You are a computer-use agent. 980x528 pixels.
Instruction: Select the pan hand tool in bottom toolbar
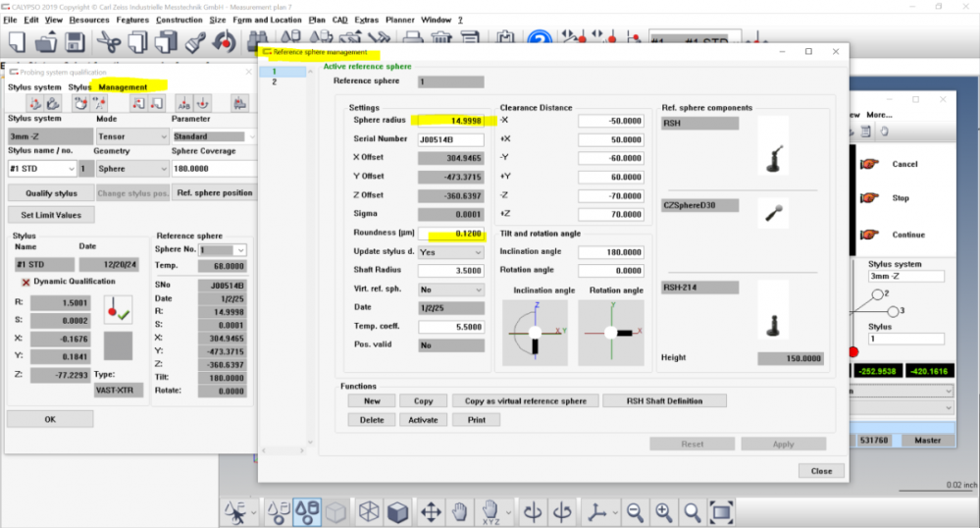coord(460,512)
